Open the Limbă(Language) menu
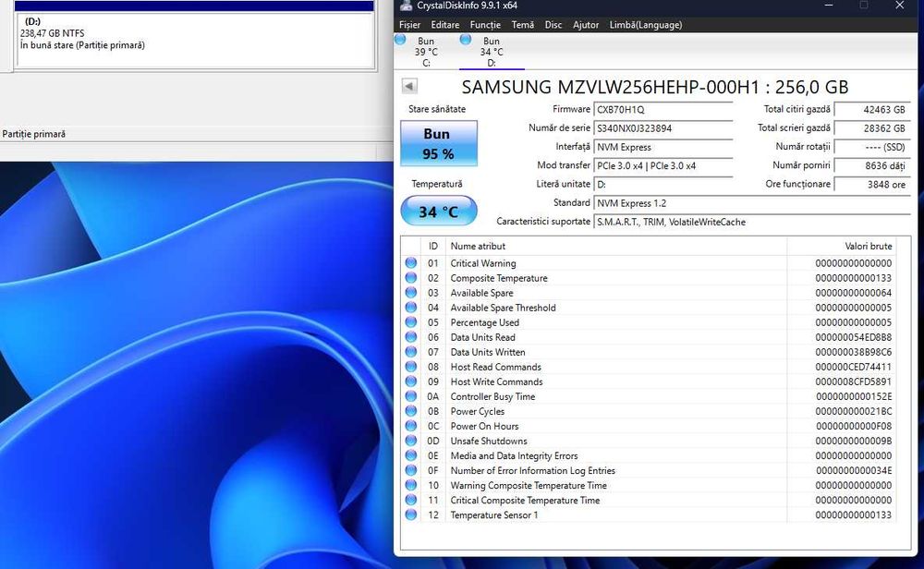This screenshot has height=569, width=924. click(645, 25)
